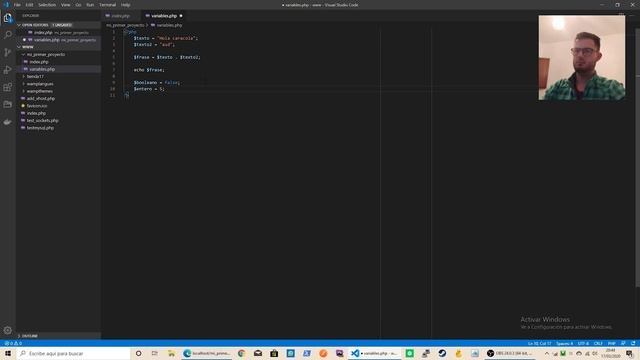The width and height of the screenshot is (640, 360).
Task: Open the Manage gear in activity bar
Action: [x=8, y=330]
